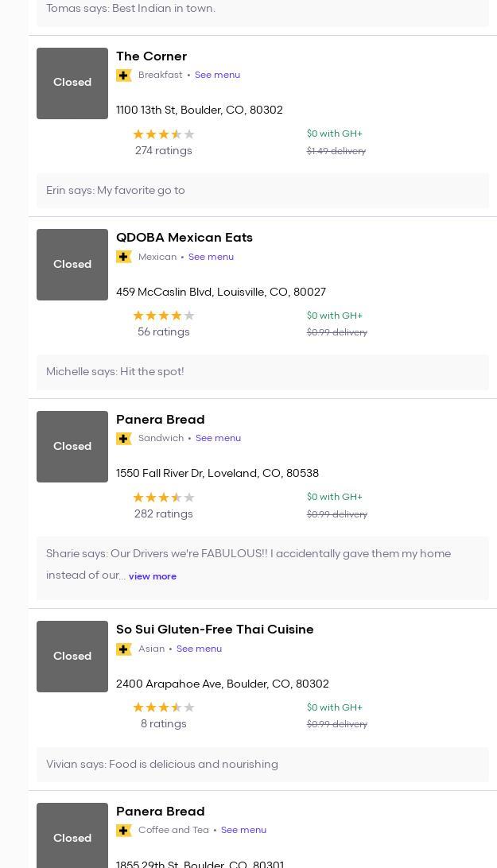Click QDOBA's star rating icons
This screenshot has width=497, height=868.
tap(163, 316)
